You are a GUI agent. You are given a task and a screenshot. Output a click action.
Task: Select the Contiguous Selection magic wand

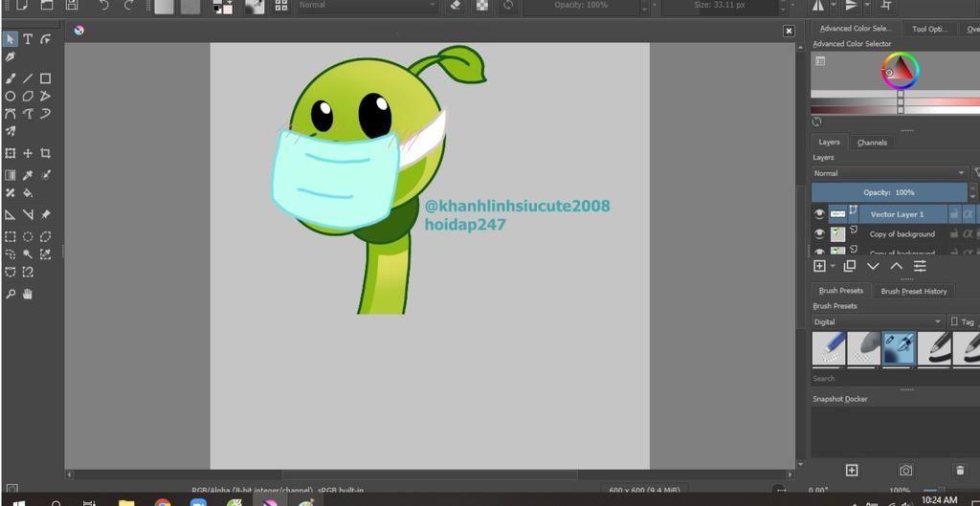pos(28,254)
